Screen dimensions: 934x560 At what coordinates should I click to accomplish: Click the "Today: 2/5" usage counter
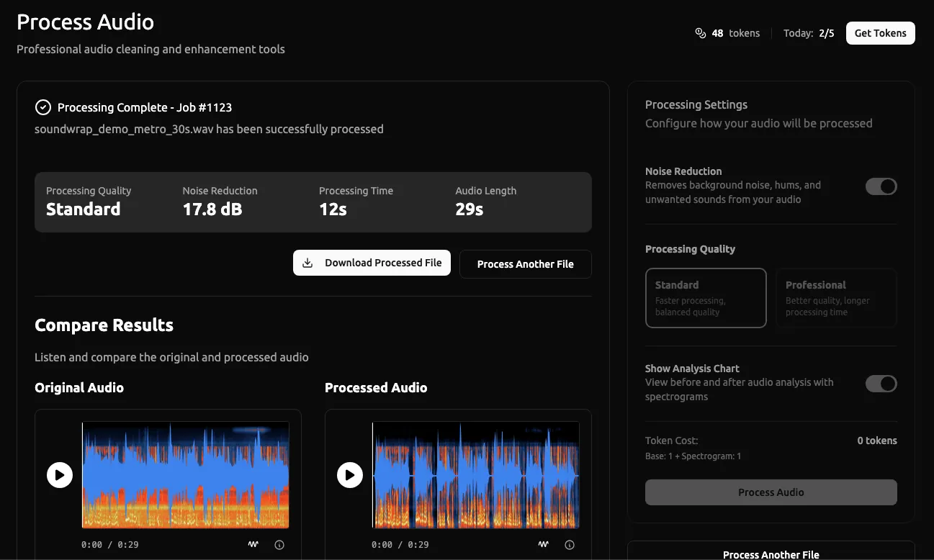(x=809, y=33)
